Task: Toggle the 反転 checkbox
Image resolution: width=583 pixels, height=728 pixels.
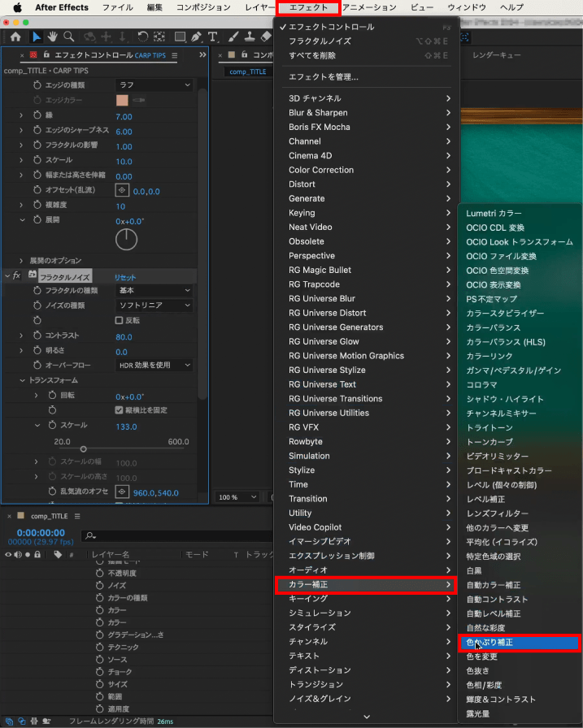Action: (x=119, y=320)
